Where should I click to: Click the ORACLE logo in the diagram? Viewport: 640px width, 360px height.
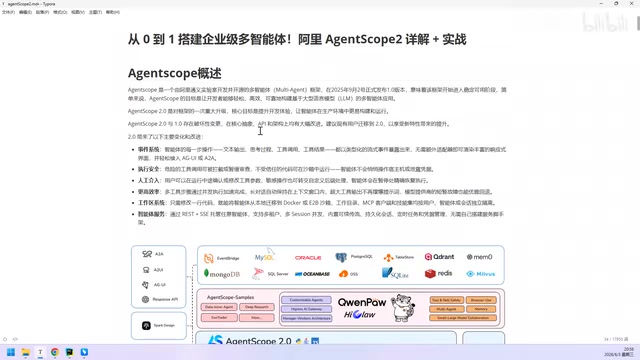[308, 258]
